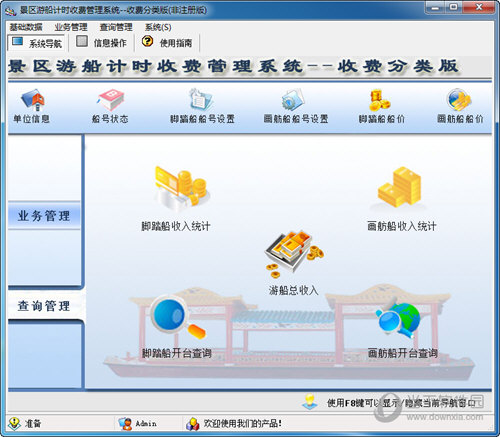Open the 查询管理 menu in menu bar

pyautogui.click(x=116, y=27)
